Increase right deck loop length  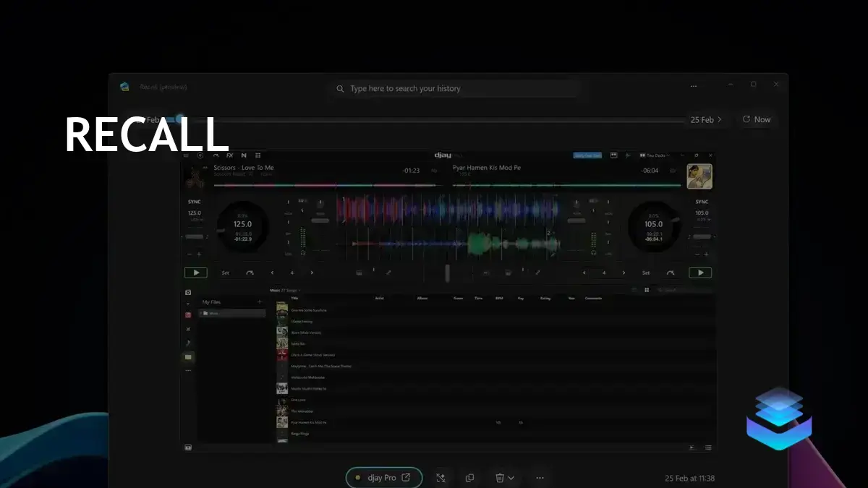tap(624, 273)
